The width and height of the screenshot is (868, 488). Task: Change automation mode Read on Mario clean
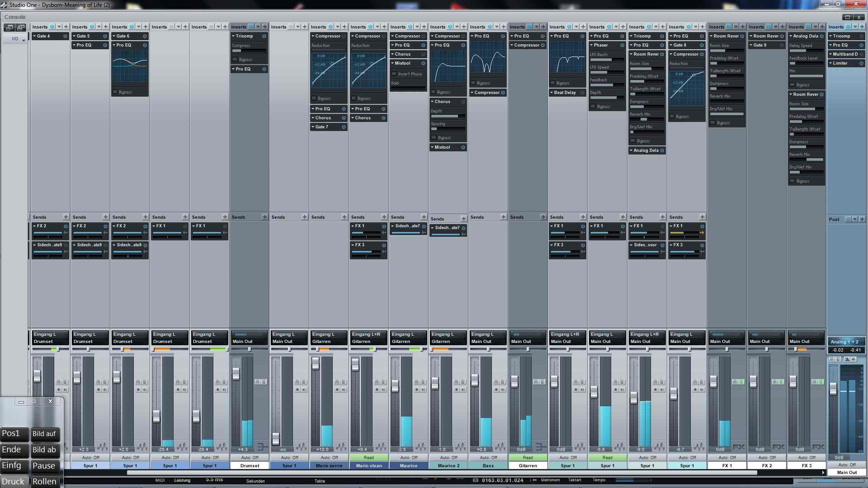pos(369,458)
